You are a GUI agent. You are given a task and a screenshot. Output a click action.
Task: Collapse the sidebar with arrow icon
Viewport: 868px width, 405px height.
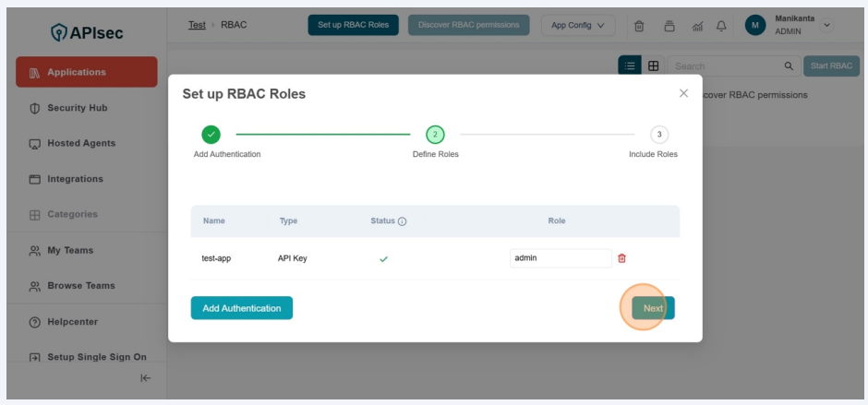pyautogui.click(x=145, y=377)
